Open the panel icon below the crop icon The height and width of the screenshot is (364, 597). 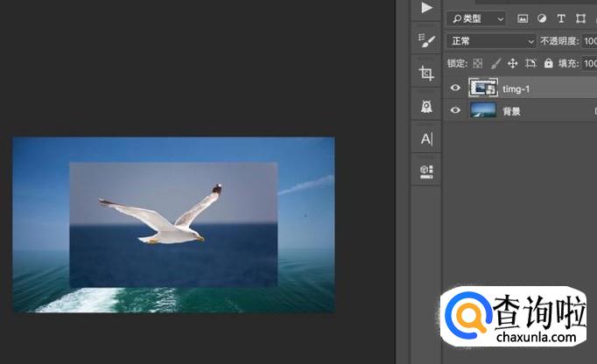tap(426, 106)
